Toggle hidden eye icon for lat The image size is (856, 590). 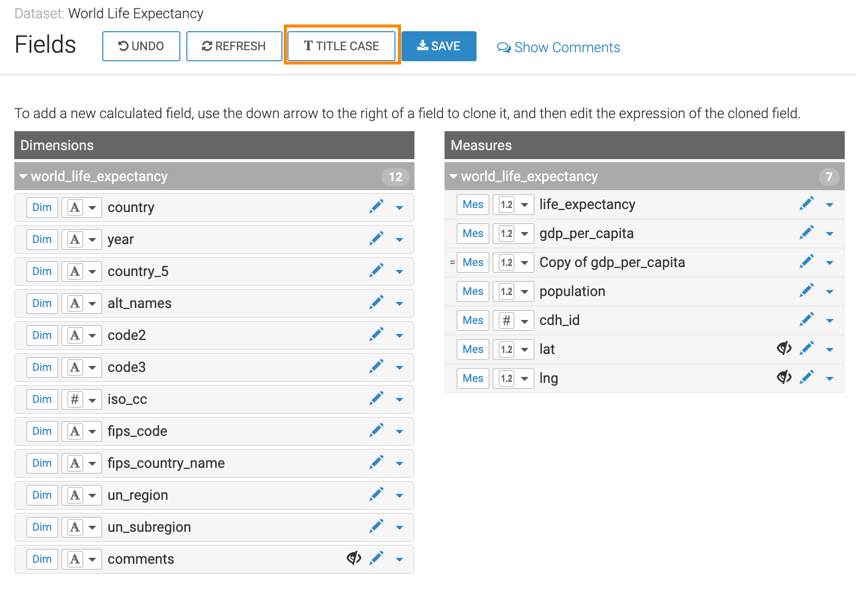pyautogui.click(x=784, y=349)
